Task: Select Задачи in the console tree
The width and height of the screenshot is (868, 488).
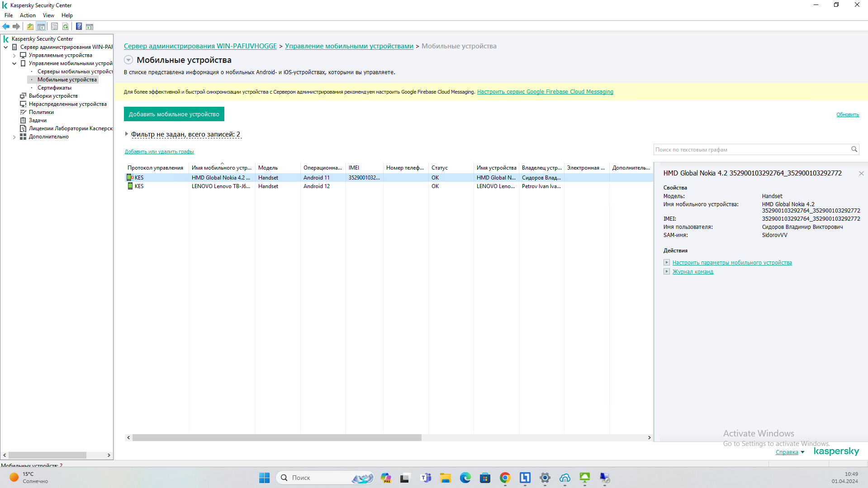Action: [38, 120]
